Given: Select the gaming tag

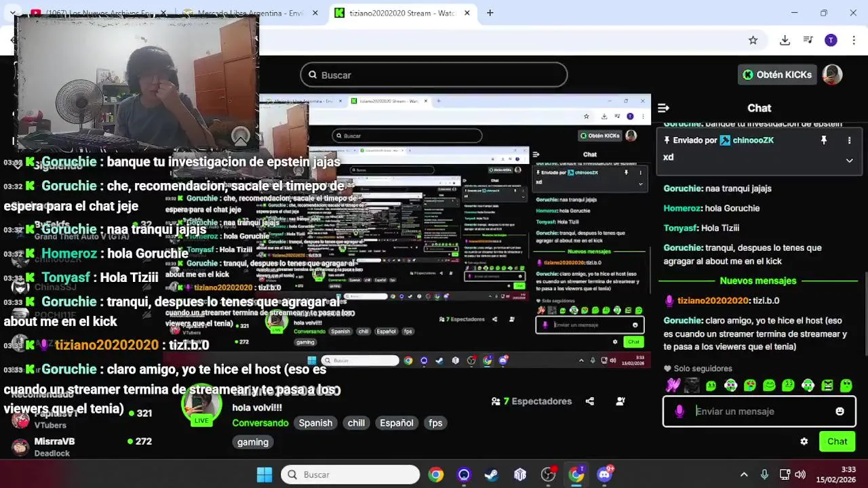Looking at the screenshot, I should [x=253, y=442].
